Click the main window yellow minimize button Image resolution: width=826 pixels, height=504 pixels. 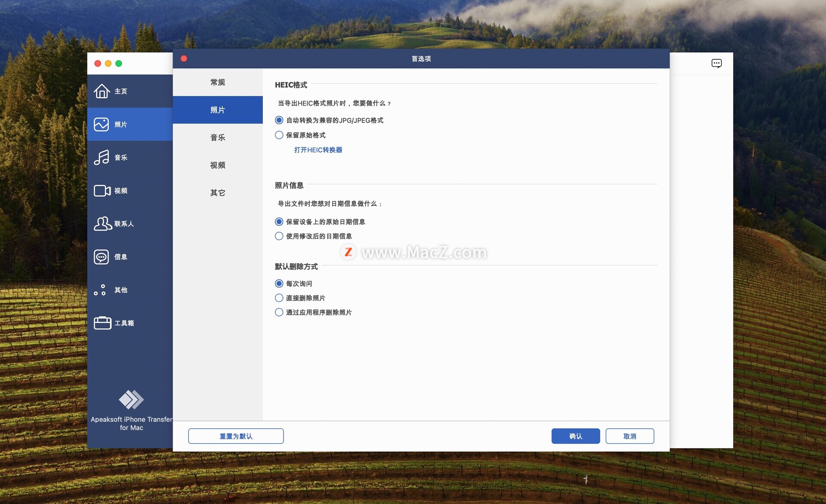(x=108, y=64)
